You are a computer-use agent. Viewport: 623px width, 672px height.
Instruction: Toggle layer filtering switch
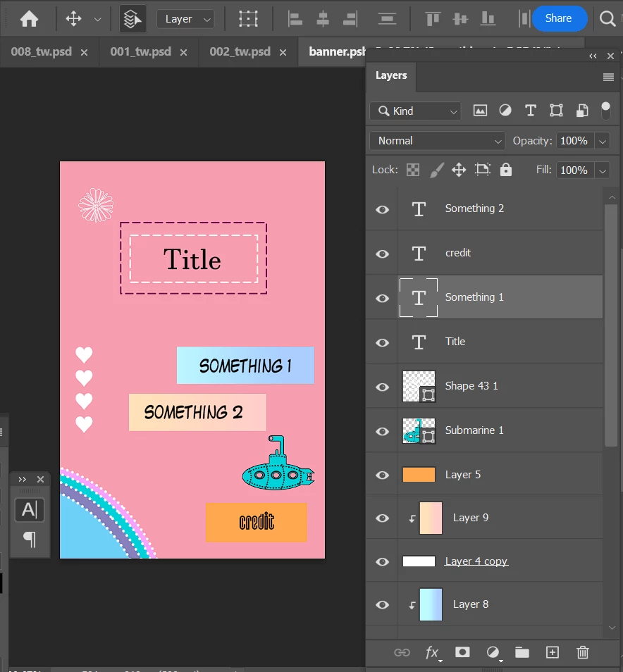[605, 111]
